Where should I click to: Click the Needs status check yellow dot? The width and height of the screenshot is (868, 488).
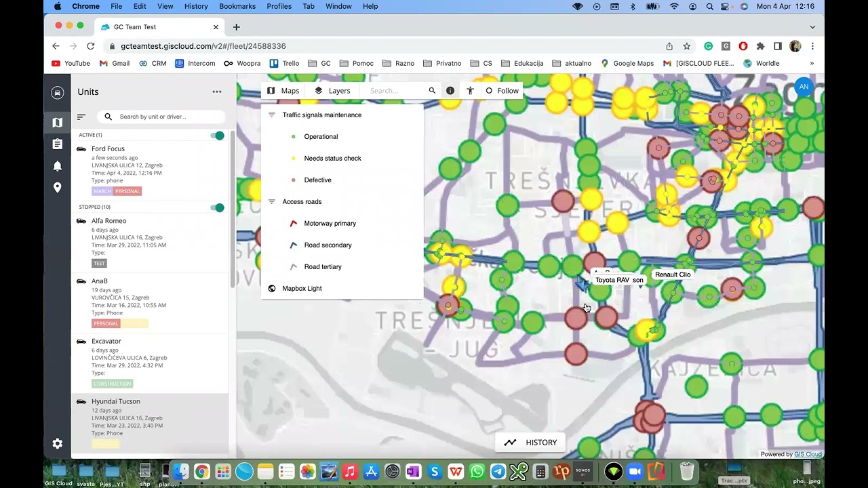pyautogui.click(x=293, y=159)
